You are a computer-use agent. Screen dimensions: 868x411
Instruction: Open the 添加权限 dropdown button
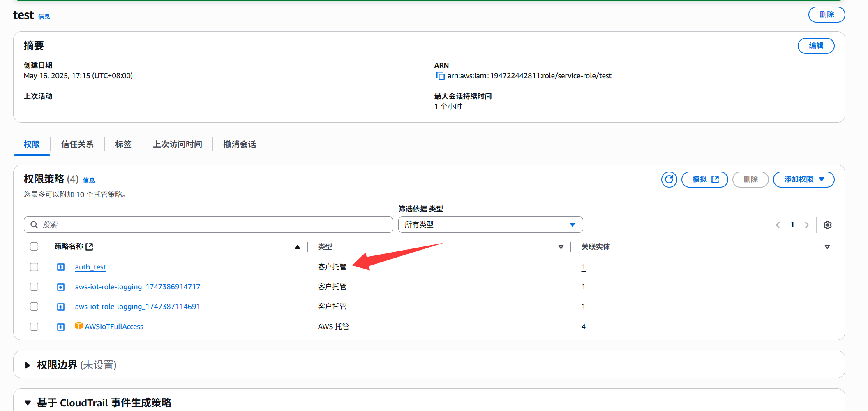coord(803,179)
